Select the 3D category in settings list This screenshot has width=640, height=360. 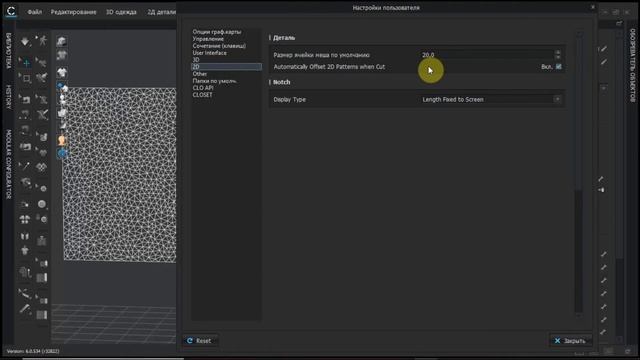coord(196,60)
